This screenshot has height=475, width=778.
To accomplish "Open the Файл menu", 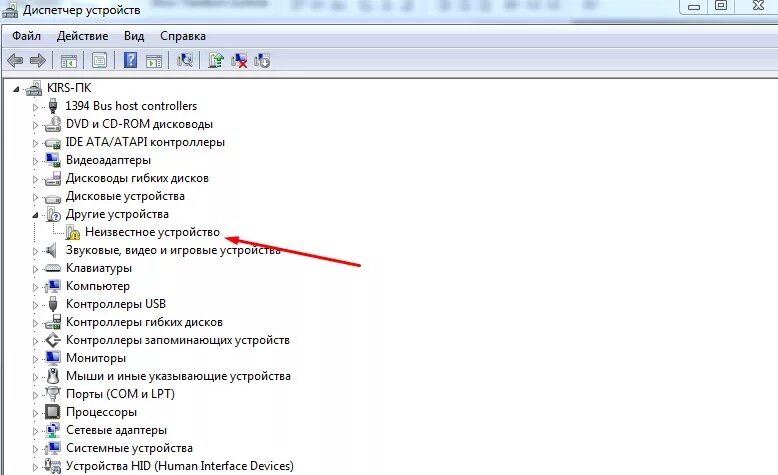I will point(26,36).
